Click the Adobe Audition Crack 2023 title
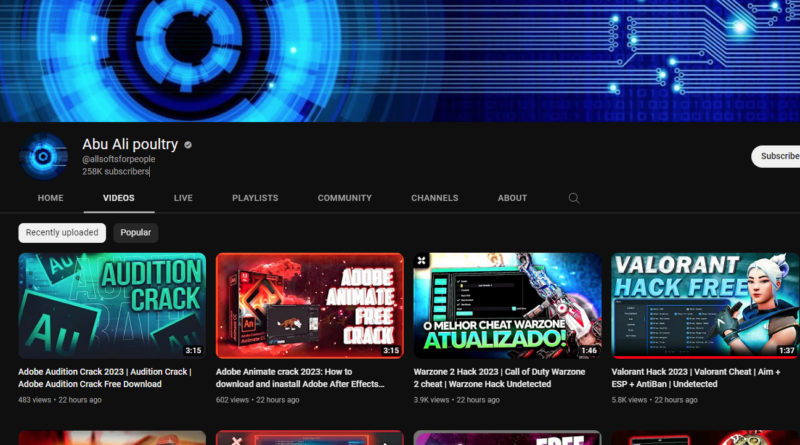The height and width of the screenshot is (445, 800). click(105, 378)
